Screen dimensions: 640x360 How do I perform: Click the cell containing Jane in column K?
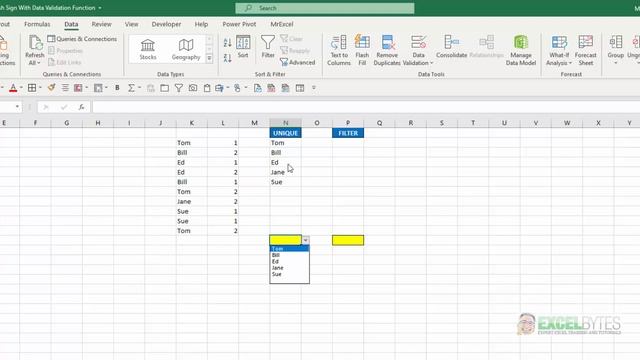(x=192, y=201)
